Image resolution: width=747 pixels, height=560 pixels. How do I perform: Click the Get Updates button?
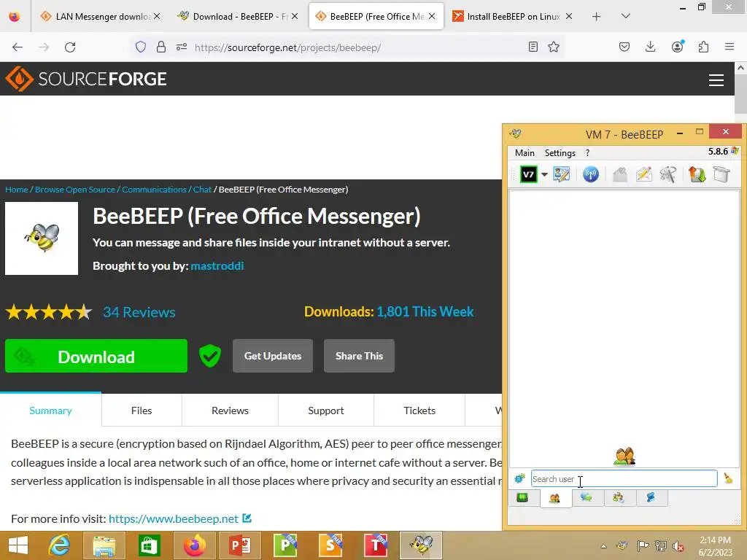click(x=273, y=356)
